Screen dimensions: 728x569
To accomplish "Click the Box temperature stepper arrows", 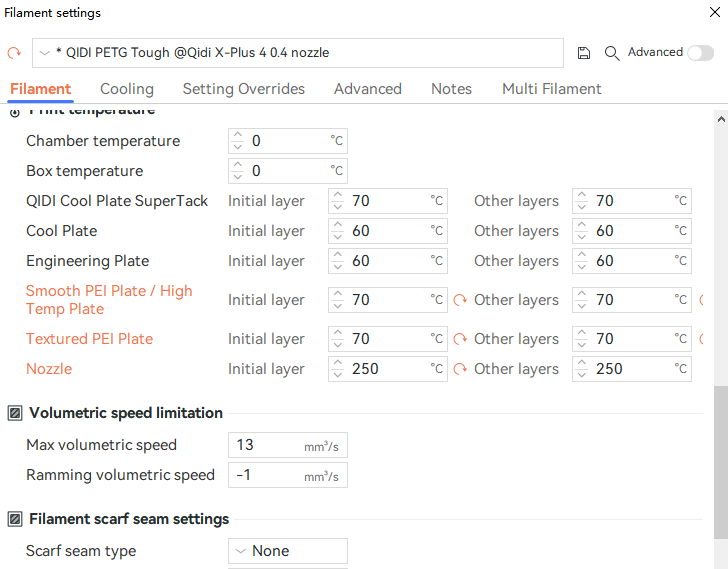I will [x=237, y=171].
